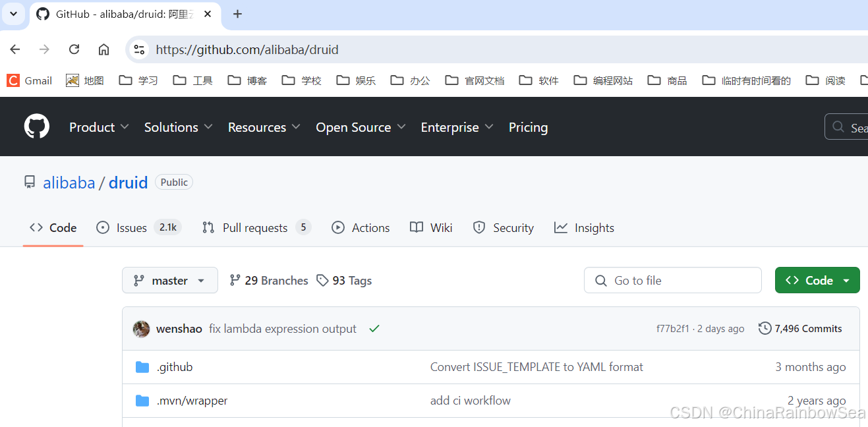Click the commit history clock icon
The height and width of the screenshot is (427, 868).
[765, 328]
